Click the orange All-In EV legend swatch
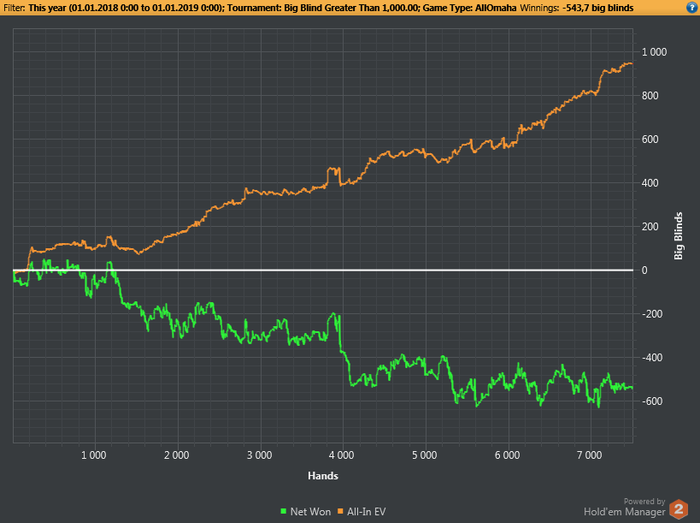 (x=340, y=511)
